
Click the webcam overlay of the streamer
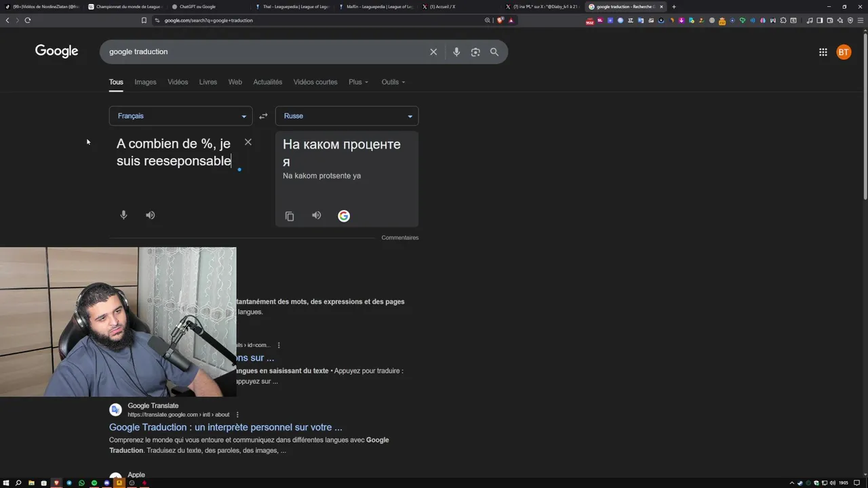coord(118,322)
